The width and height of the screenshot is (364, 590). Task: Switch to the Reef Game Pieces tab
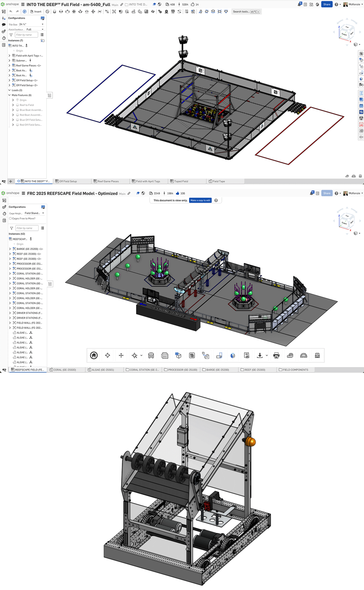click(x=109, y=181)
